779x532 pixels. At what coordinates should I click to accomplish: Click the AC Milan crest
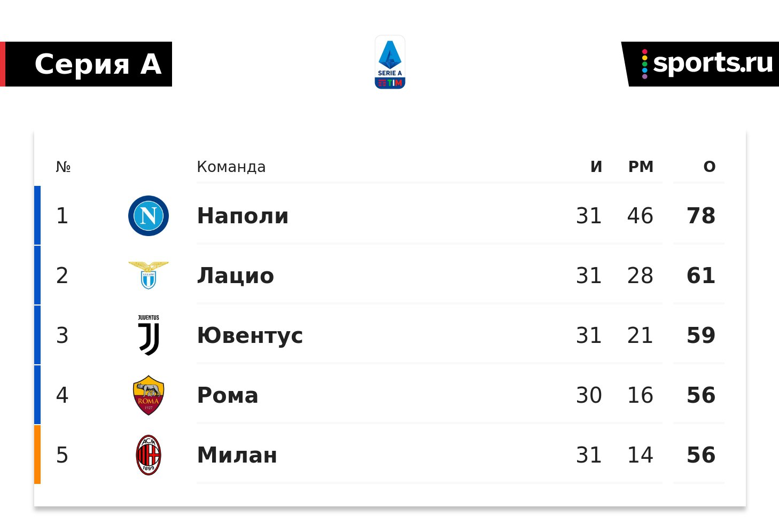click(149, 455)
